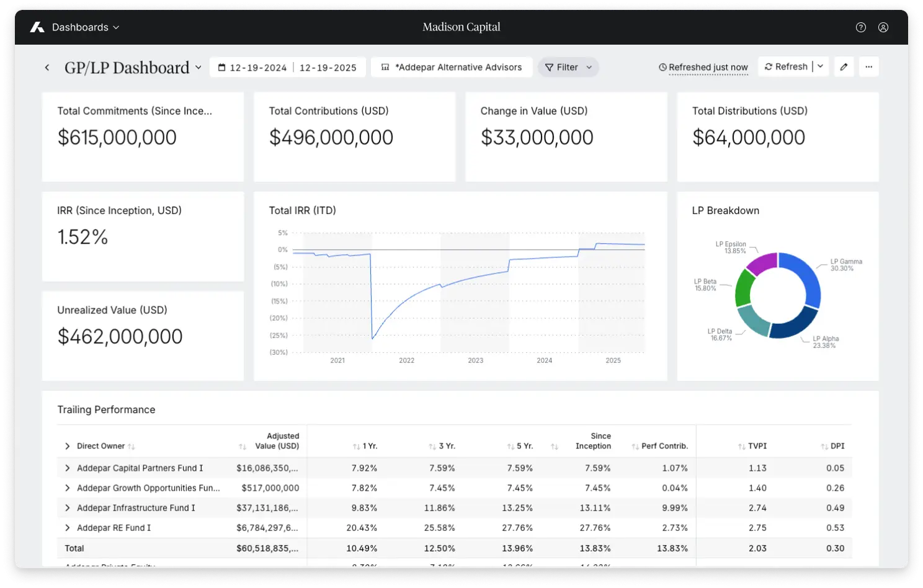The height and width of the screenshot is (588, 923).
Task: Sort by Adjusted Value (USD) column
Action: coord(243,447)
